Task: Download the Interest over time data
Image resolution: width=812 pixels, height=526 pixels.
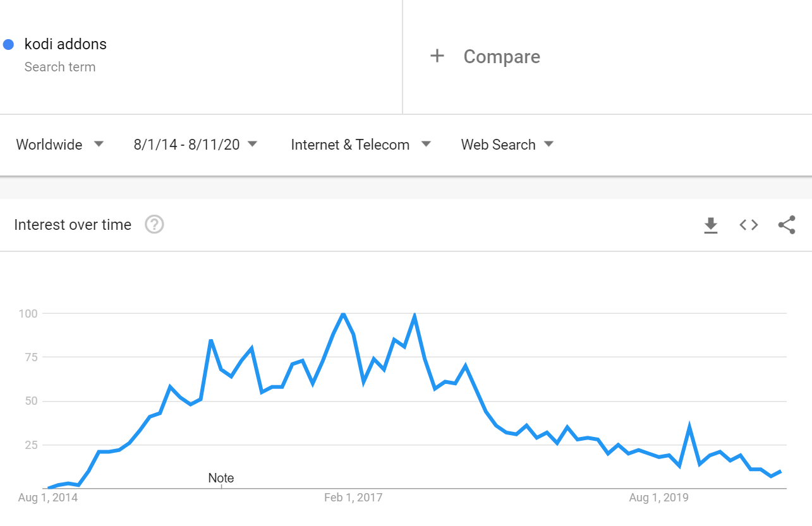Action: 711,225
